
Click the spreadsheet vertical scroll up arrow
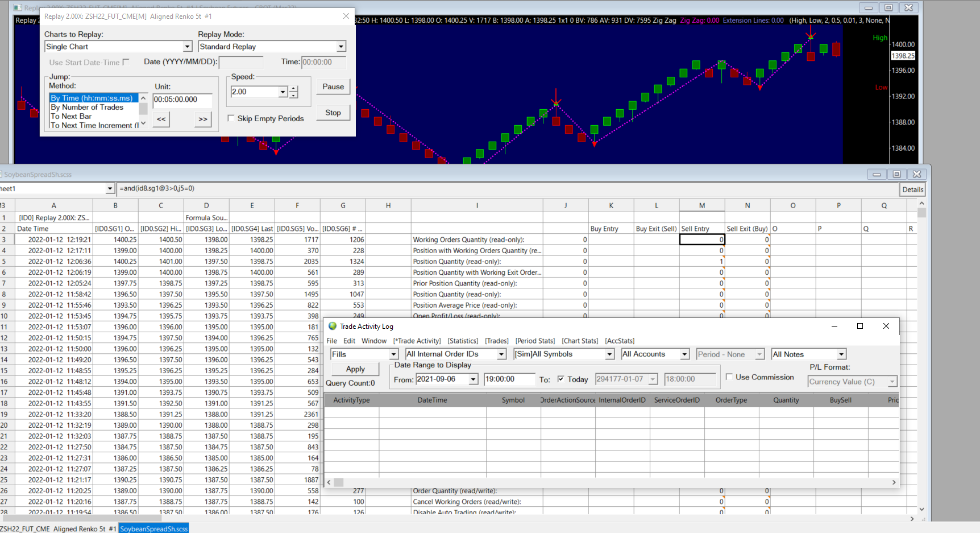point(921,203)
